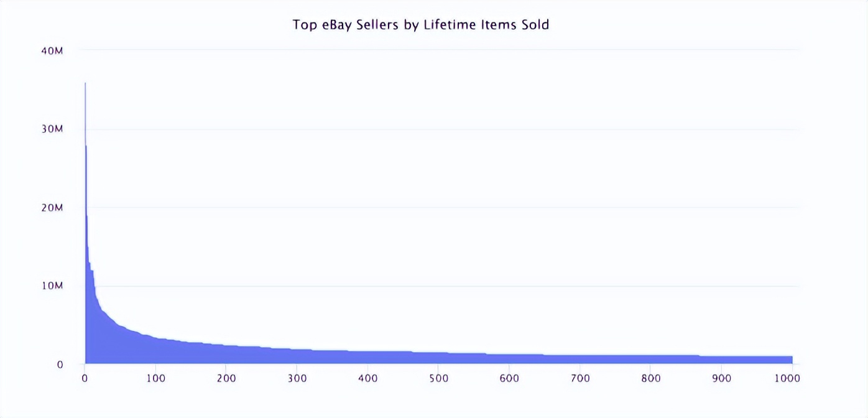The height and width of the screenshot is (418, 868).
Task: Click the chart title about eBay sellers
Action: point(421,25)
